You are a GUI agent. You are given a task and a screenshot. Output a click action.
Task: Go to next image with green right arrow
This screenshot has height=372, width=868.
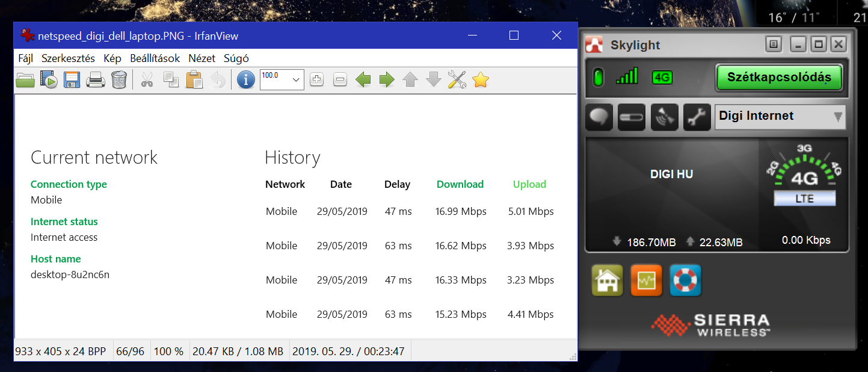pos(387,79)
